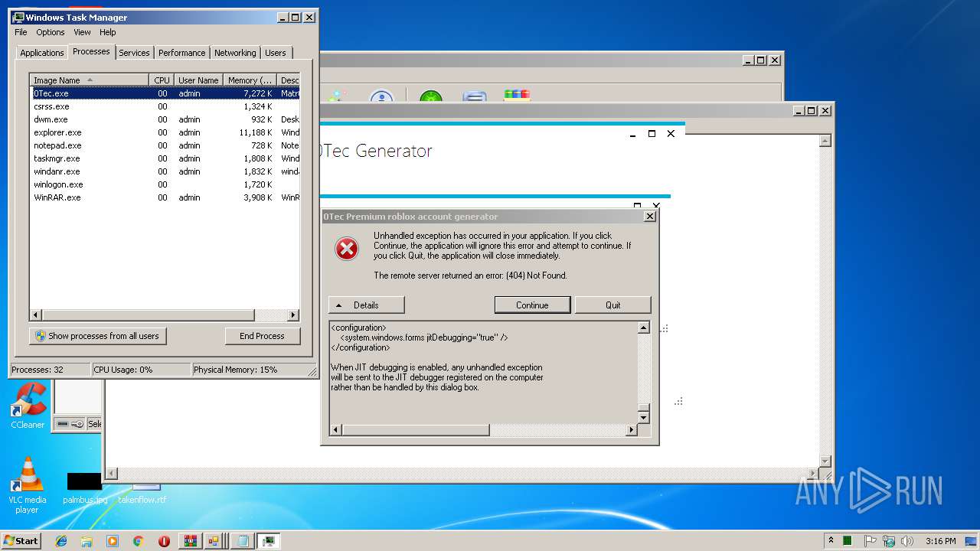The height and width of the screenshot is (551, 980).
Task: Select the notepad.exe process row
Action: (165, 145)
